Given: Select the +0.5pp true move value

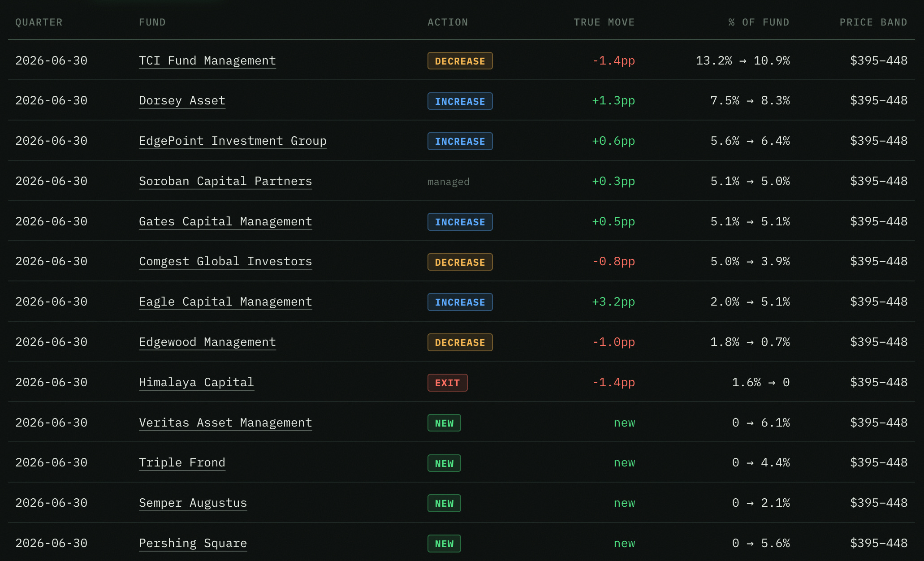Looking at the screenshot, I should click(613, 221).
